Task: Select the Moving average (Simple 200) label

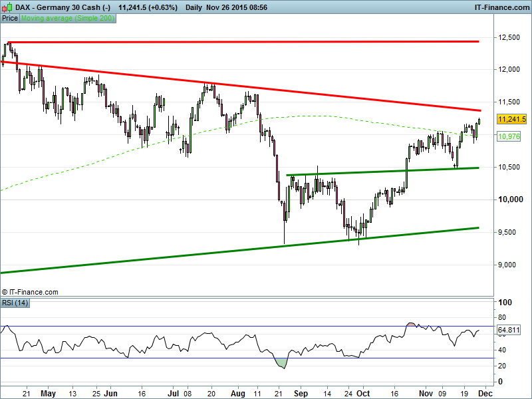Action: [x=68, y=19]
